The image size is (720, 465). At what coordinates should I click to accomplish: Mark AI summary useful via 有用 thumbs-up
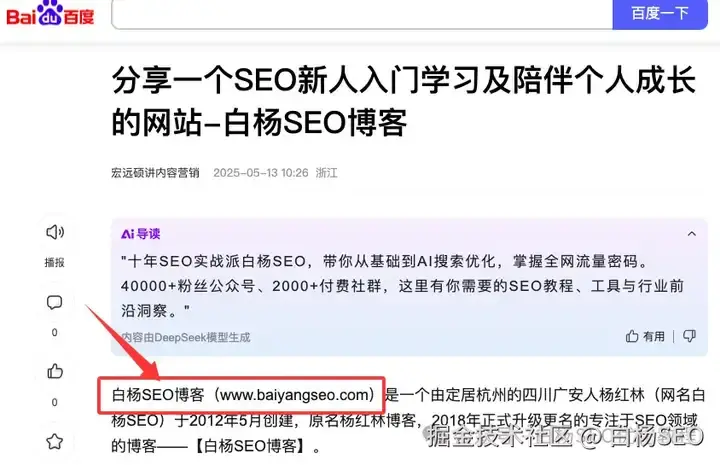point(645,336)
